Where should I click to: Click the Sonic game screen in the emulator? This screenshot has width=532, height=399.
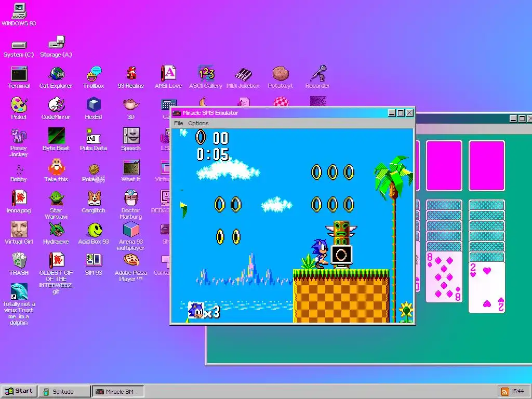click(x=292, y=225)
